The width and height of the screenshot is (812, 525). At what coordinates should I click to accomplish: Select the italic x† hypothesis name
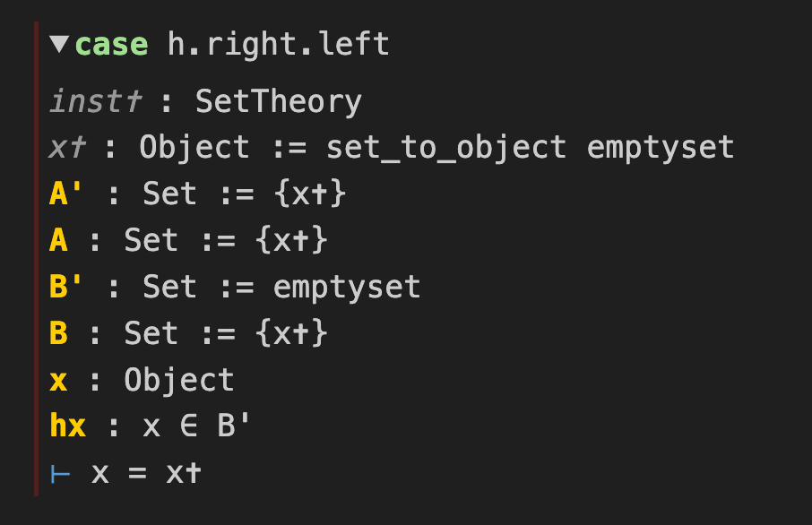pyautogui.click(x=67, y=147)
